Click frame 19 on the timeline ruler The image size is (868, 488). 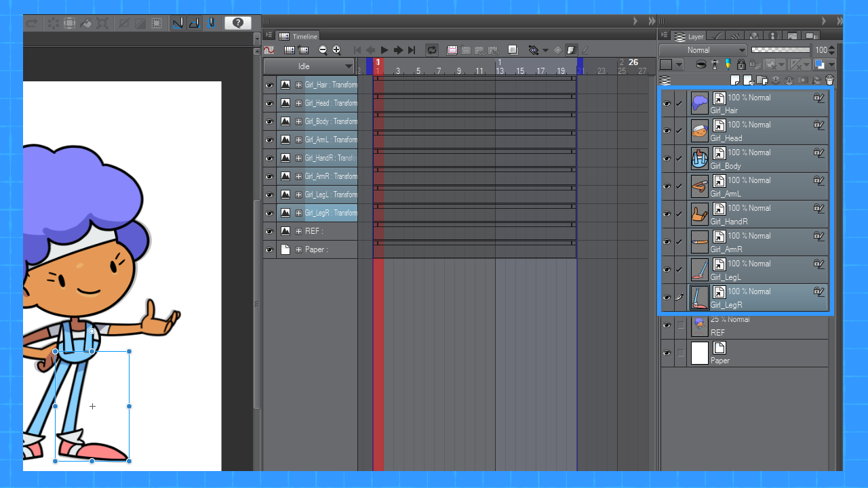pos(561,70)
